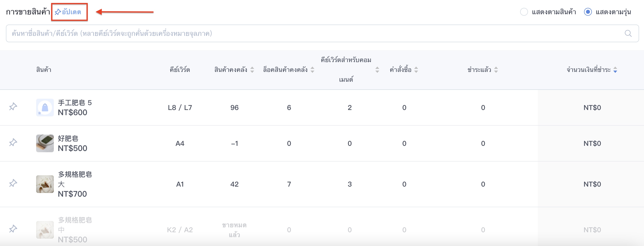644x246 pixels.
Task: Focus the product keyword search field
Action: click(x=322, y=33)
